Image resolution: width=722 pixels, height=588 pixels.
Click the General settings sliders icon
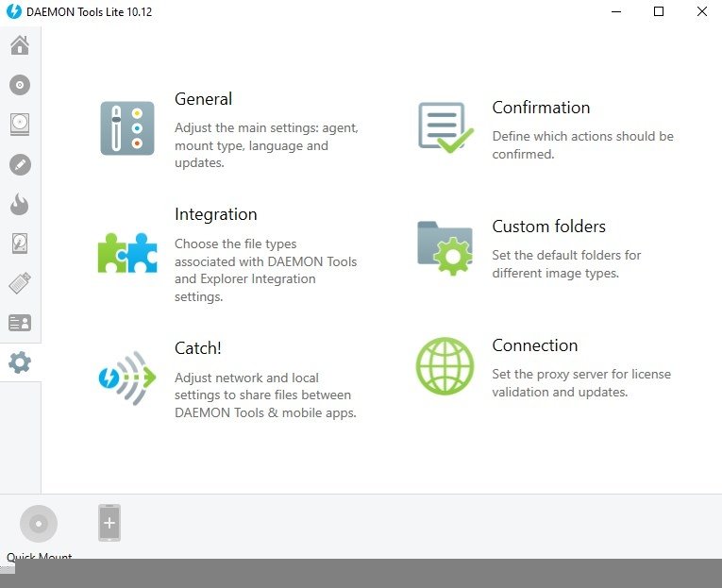point(127,128)
